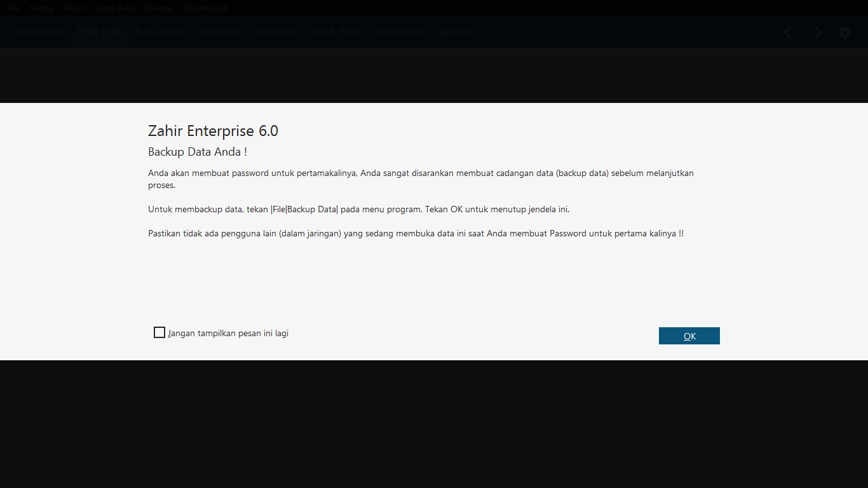The image size is (868, 488).
Task: Click the forward arrow icon
Action: 817,32
